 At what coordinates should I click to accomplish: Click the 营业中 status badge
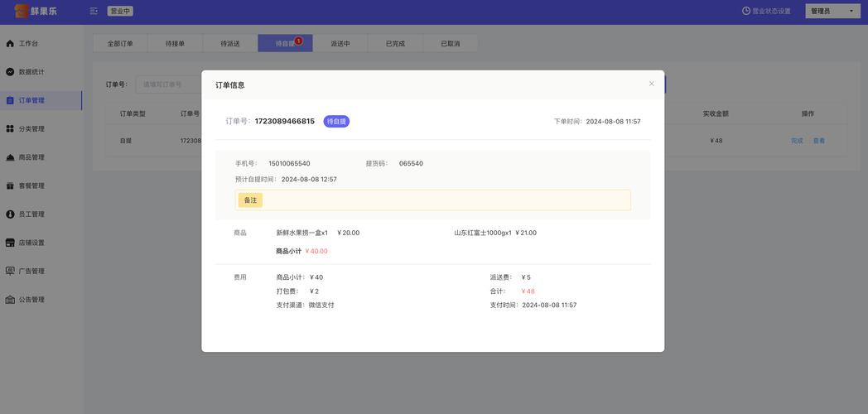[120, 11]
